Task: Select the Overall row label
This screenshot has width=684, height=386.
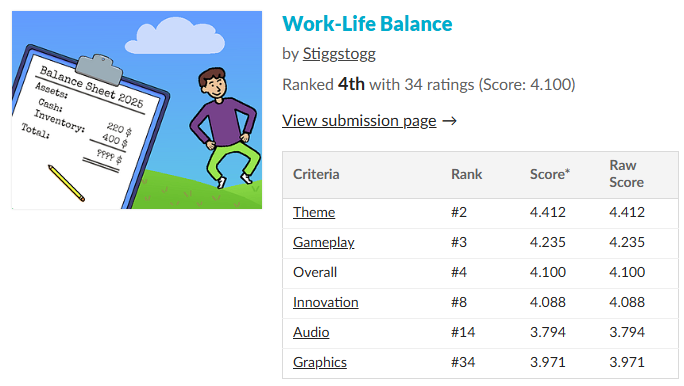Action: click(315, 272)
